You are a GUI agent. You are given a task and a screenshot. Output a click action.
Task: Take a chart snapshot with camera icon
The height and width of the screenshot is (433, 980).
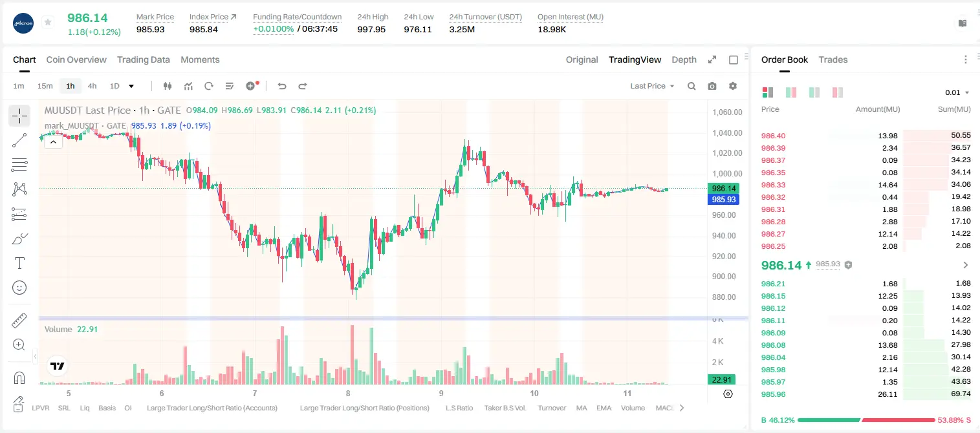pos(712,86)
